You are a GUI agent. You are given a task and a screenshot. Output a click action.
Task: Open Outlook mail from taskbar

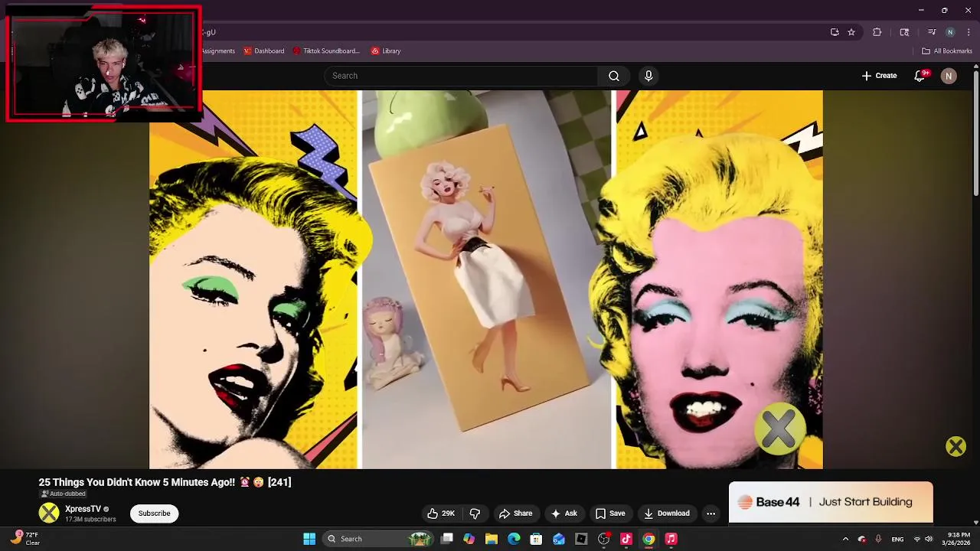pos(559,539)
